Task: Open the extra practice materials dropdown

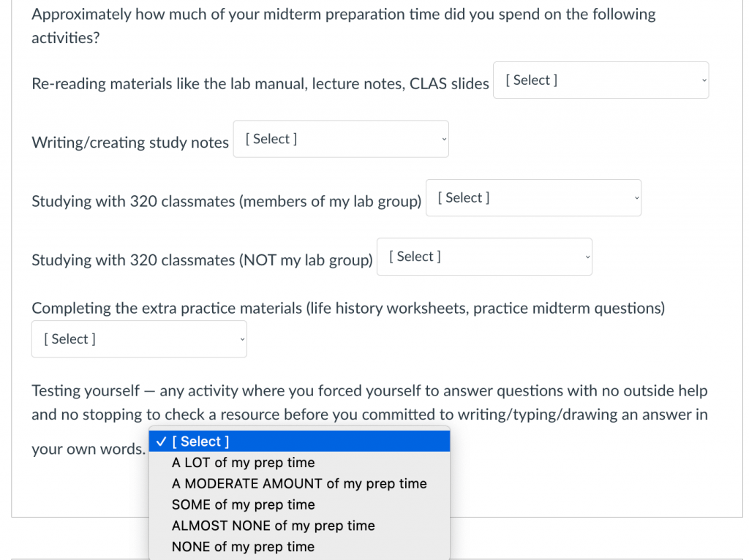Action: [139, 339]
